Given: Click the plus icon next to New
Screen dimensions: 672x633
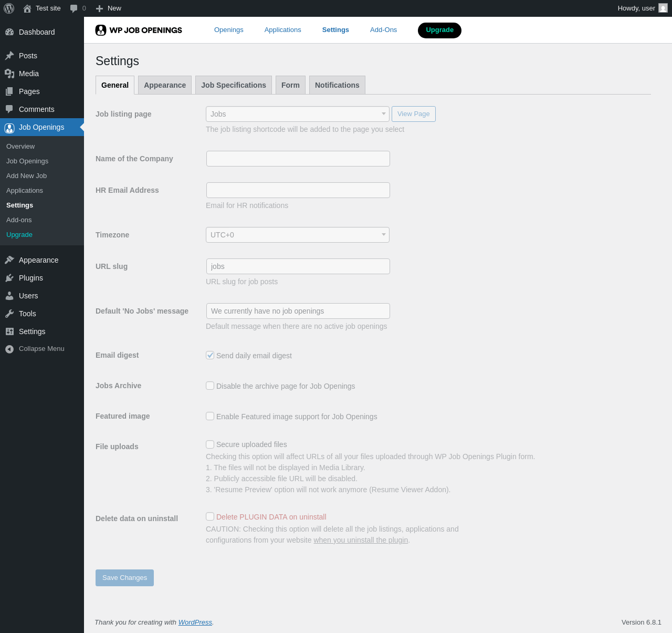Looking at the screenshot, I should [99, 8].
